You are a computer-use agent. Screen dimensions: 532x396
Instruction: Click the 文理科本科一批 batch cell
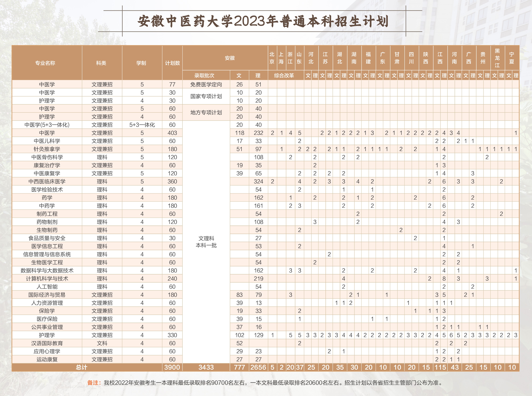tap(206, 242)
